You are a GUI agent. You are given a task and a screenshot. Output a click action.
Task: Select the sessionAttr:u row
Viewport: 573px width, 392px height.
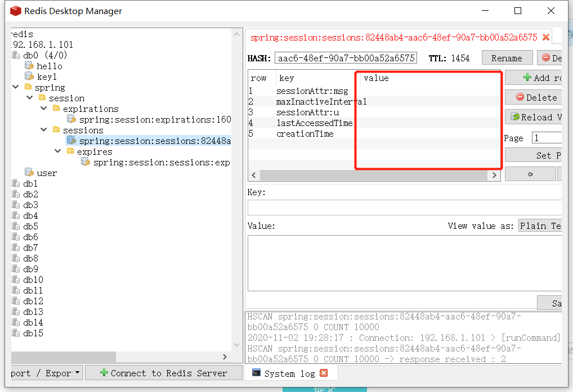tap(374, 112)
